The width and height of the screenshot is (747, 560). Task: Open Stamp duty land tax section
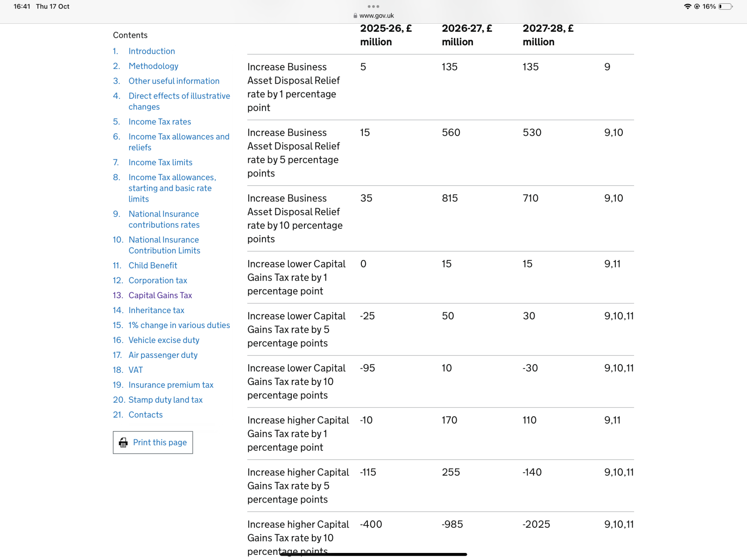coord(165,400)
